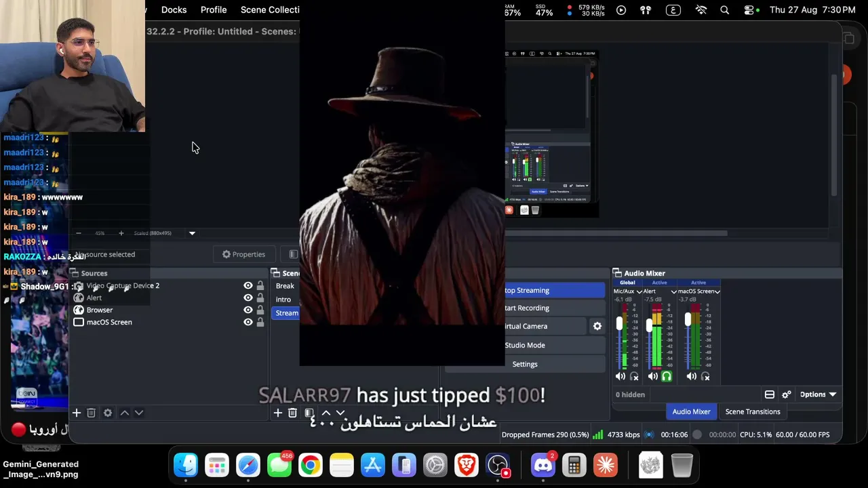Enable Studio Mode
The width and height of the screenshot is (868, 488).
tap(555, 345)
